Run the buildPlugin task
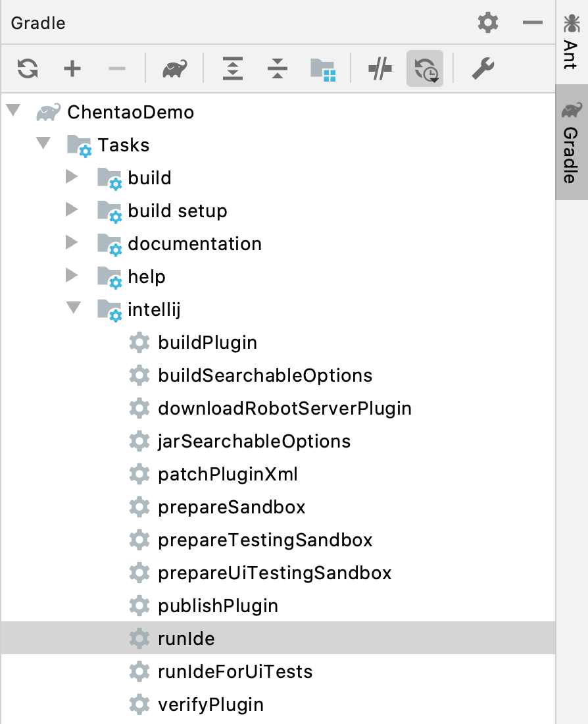588x724 pixels. click(207, 342)
